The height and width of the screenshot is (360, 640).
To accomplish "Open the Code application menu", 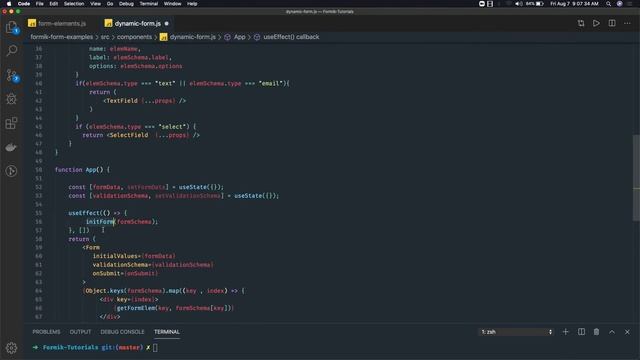I will pyautogui.click(x=24, y=4).
